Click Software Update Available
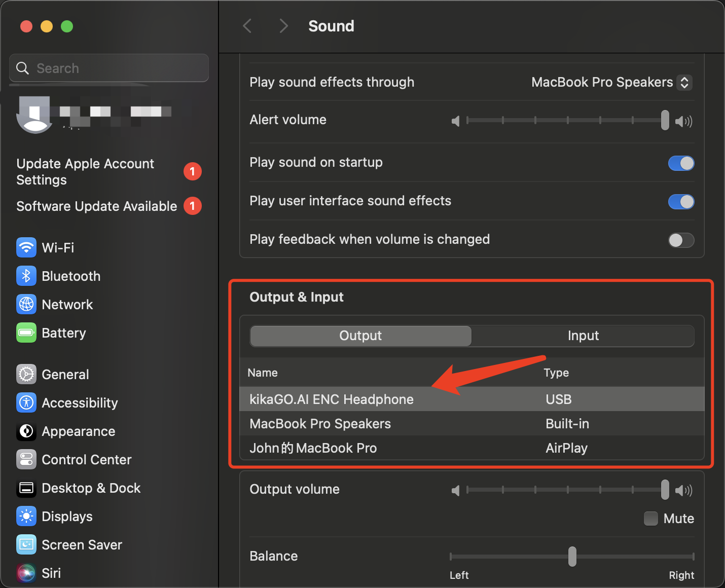Viewport: 725px width, 588px height. click(97, 206)
